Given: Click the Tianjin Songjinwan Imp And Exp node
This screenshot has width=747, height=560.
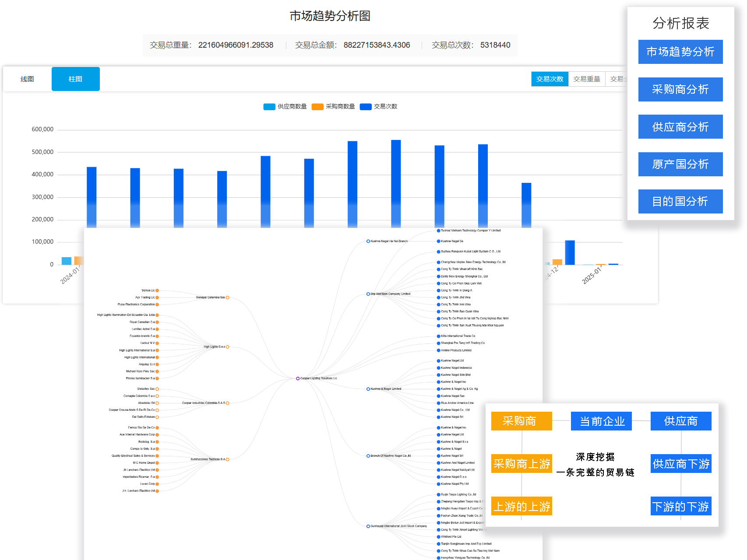Looking at the screenshot, I should pos(438,544).
